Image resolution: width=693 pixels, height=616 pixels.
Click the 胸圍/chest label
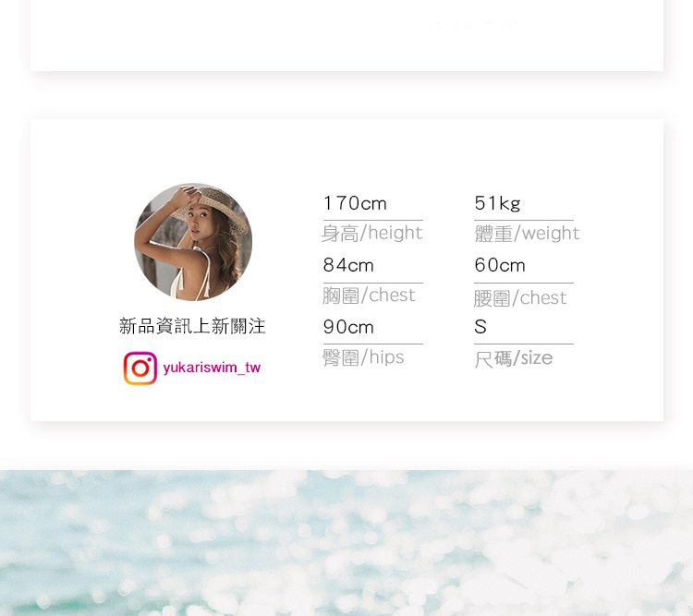[369, 296]
